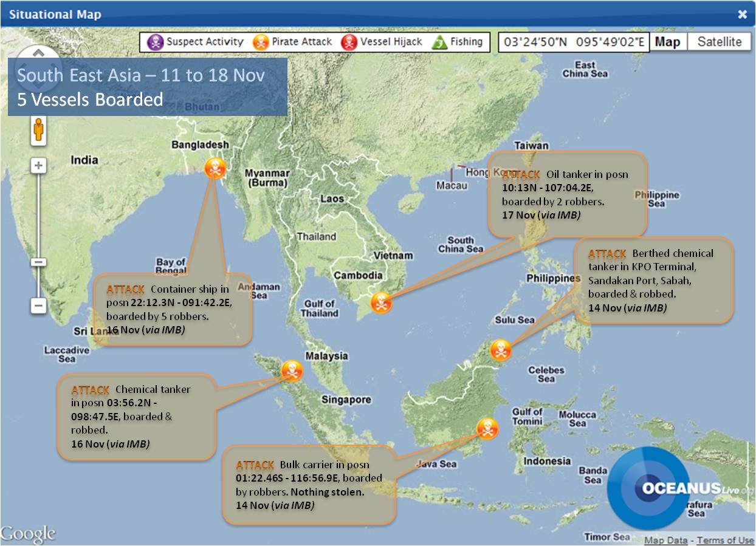The width and height of the screenshot is (756, 546).
Task: Click the 'Timor Sea' map label
Action: tap(607, 536)
